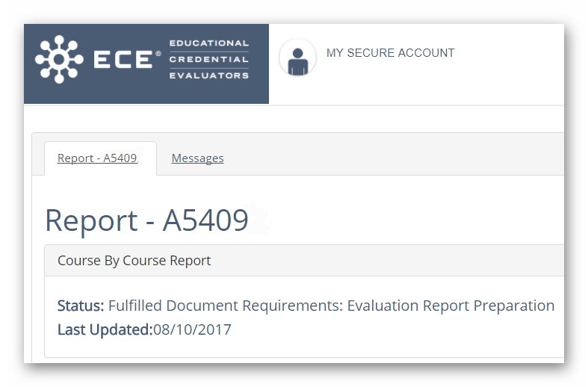Click the word CREDENTIAL in the logo
This screenshot has width=588, height=387.
209,59
